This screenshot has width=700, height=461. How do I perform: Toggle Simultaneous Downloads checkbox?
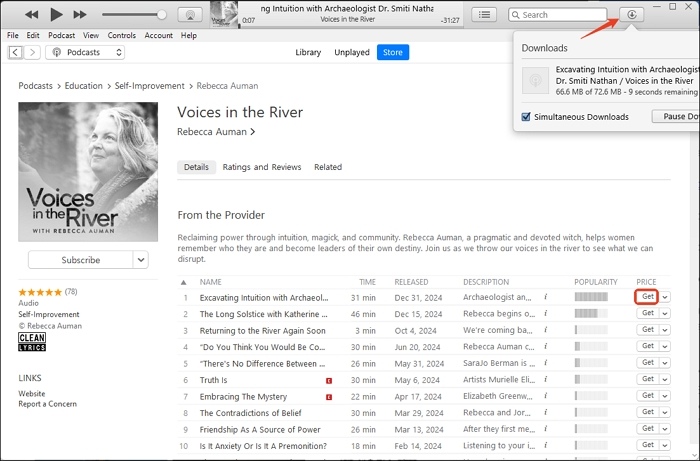pos(526,117)
